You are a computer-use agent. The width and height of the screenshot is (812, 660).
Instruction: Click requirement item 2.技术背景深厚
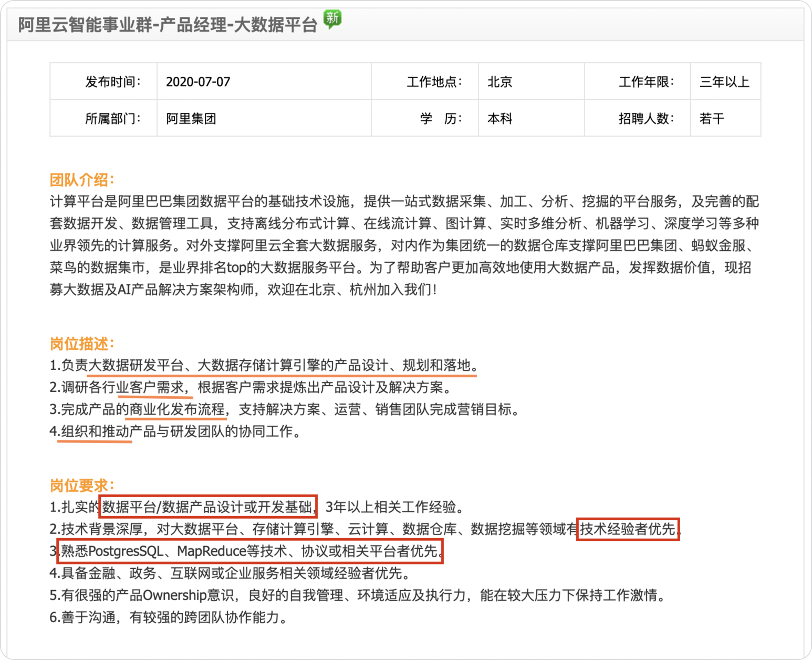pos(366,529)
